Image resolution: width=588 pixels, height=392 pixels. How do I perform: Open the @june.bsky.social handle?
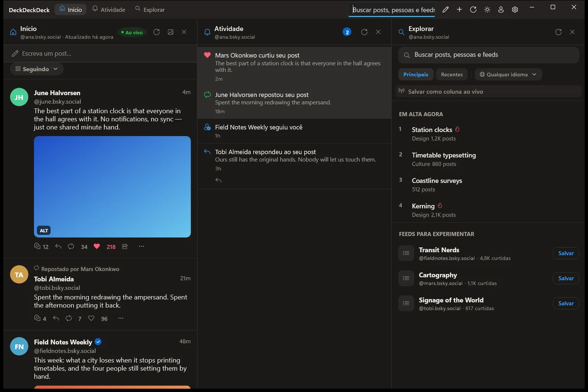click(58, 102)
